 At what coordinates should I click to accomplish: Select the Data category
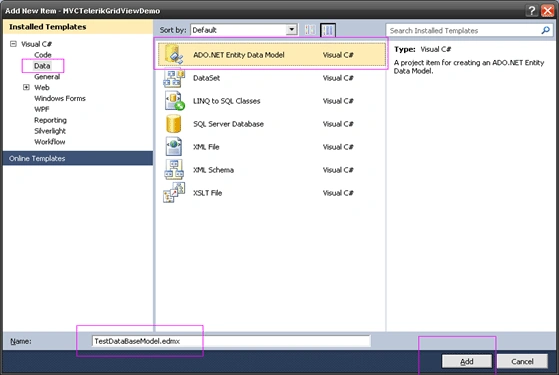[x=42, y=66]
